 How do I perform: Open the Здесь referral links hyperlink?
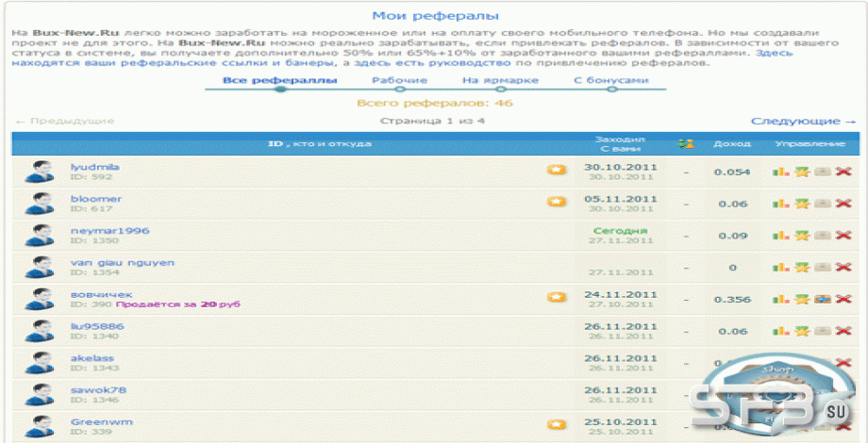[774, 53]
